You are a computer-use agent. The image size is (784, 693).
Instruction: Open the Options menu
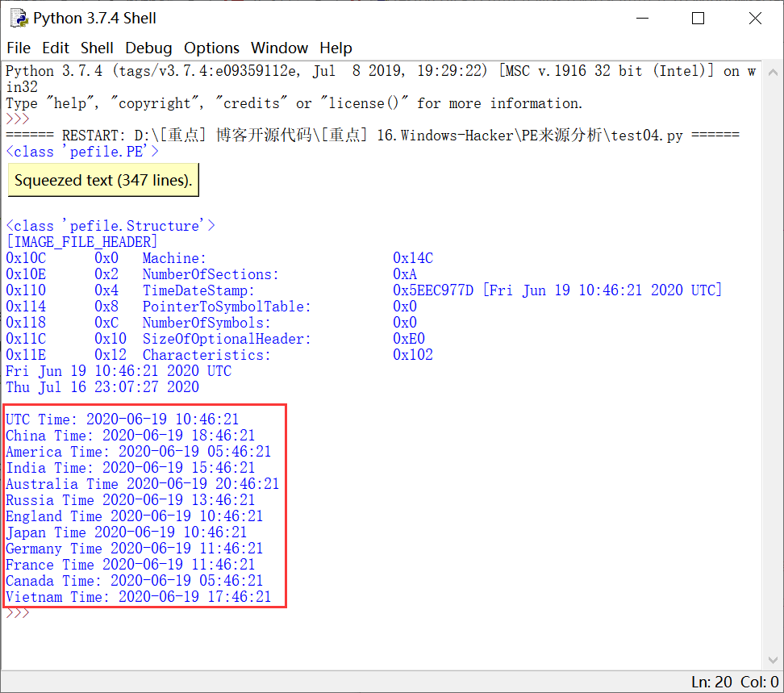211,48
